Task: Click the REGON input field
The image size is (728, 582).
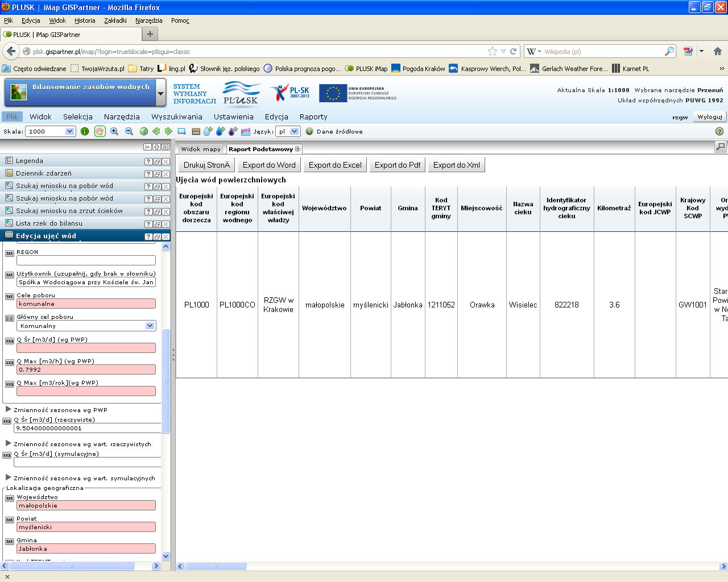Action: point(86,260)
